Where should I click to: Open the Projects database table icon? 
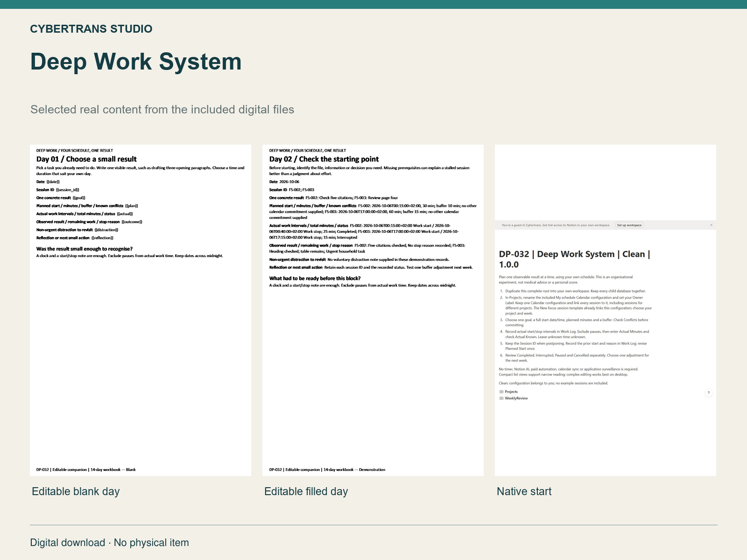point(501,392)
